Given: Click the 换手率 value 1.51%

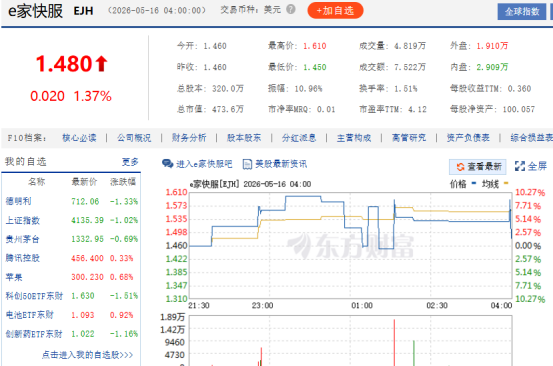Looking at the screenshot, I should 406,89.
